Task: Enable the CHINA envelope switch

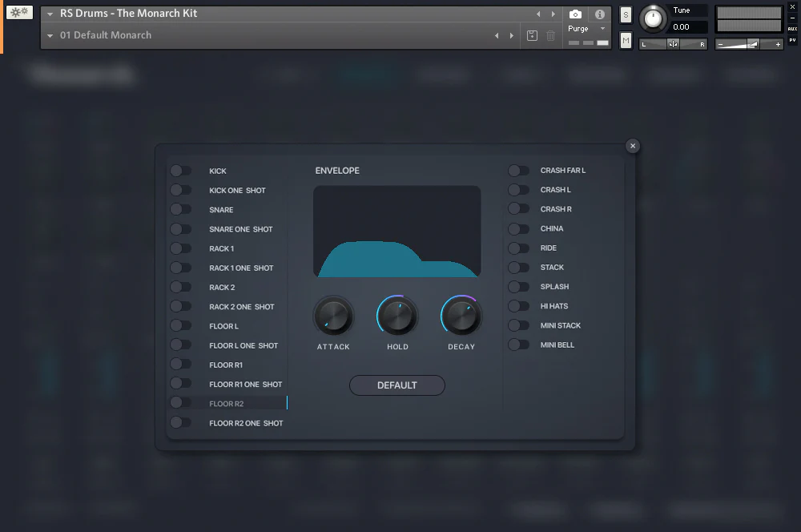Action: coord(518,229)
